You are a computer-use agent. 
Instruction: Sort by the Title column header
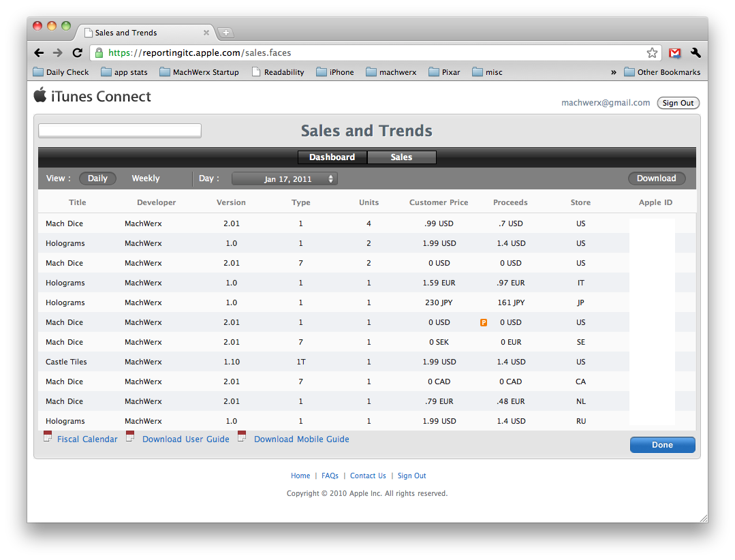tap(78, 202)
